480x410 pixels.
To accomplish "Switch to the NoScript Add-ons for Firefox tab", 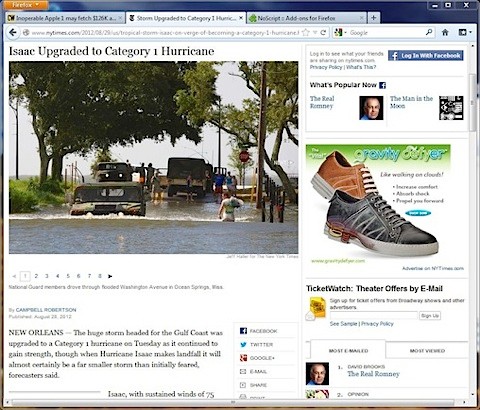I will coord(306,18).
